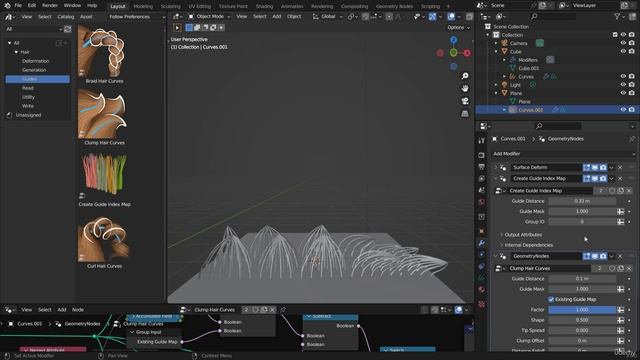The height and width of the screenshot is (360, 640).
Task: Switch to the Geometry Nodes workspace tab
Action: [394, 7]
